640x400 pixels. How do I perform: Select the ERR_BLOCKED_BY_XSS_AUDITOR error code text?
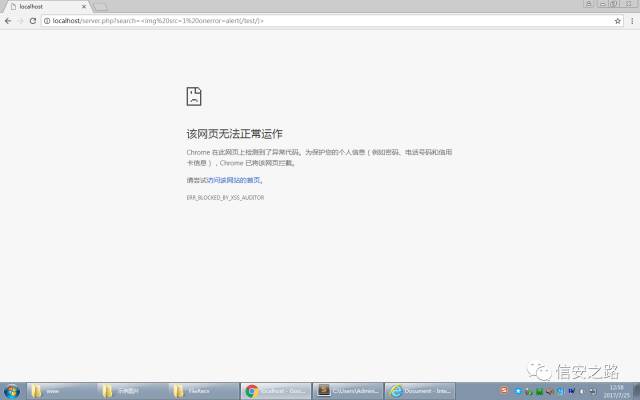click(x=225, y=198)
